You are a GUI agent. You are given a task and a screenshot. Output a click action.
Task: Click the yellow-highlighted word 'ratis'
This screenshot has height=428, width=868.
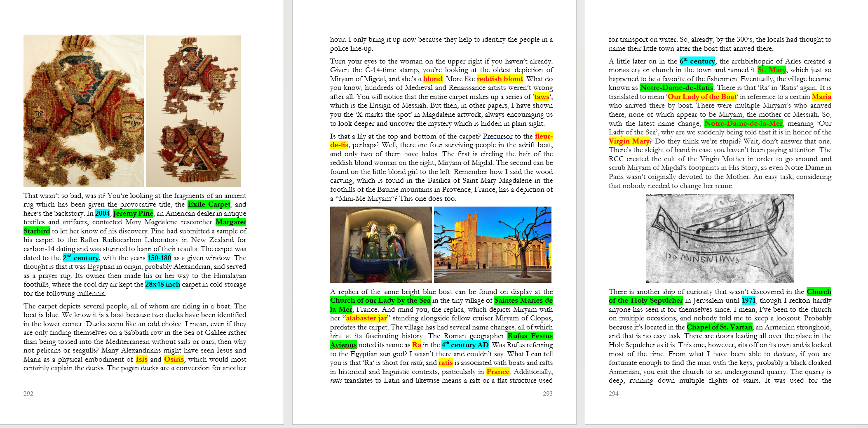[x=446, y=362]
